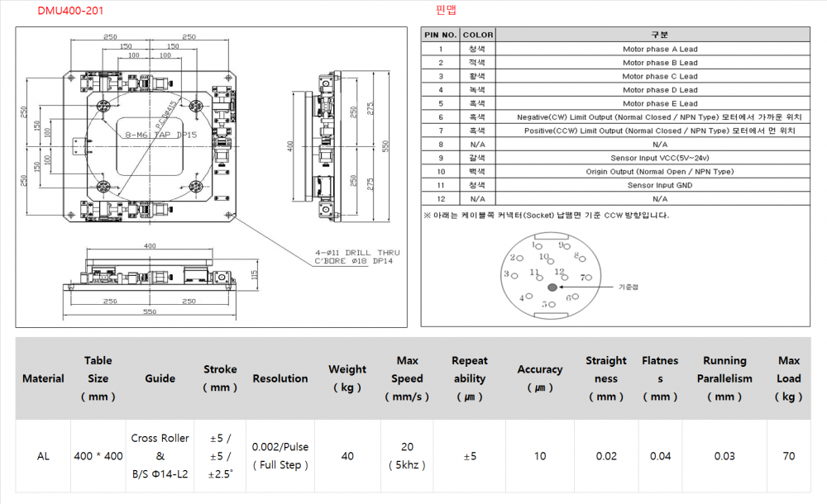Click the 구분 column header

click(x=659, y=35)
